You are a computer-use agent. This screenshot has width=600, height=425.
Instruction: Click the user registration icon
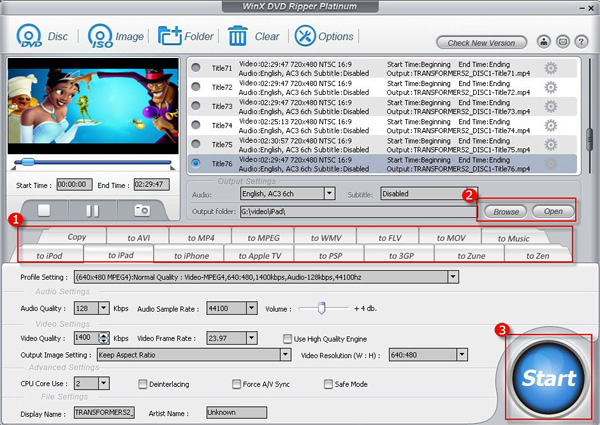tap(544, 41)
